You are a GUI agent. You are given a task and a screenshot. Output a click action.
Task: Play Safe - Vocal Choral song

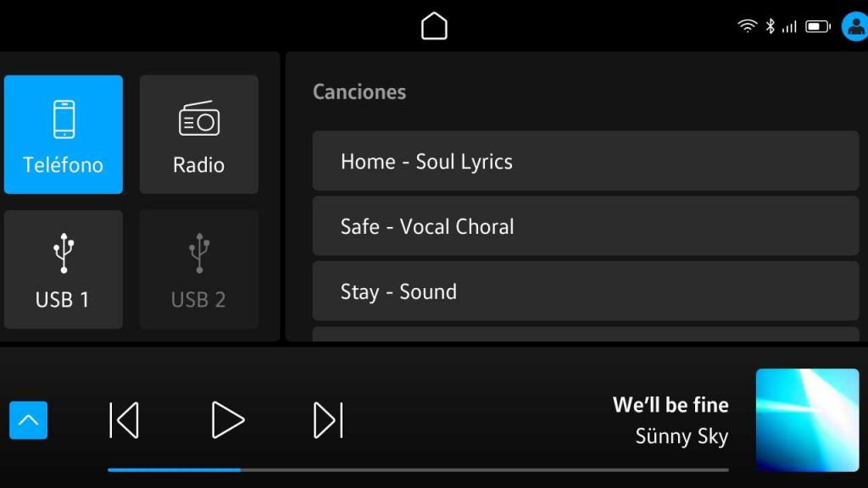[586, 226]
